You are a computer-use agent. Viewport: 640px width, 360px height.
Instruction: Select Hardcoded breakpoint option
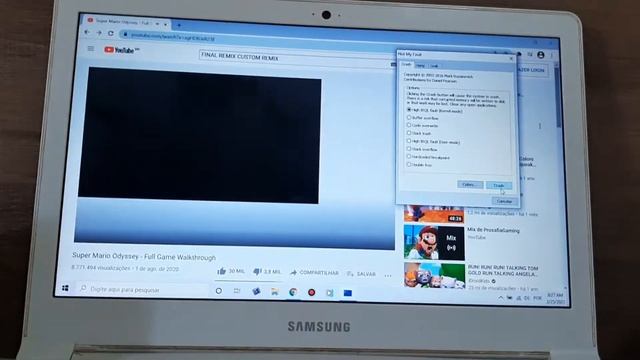tap(428, 157)
